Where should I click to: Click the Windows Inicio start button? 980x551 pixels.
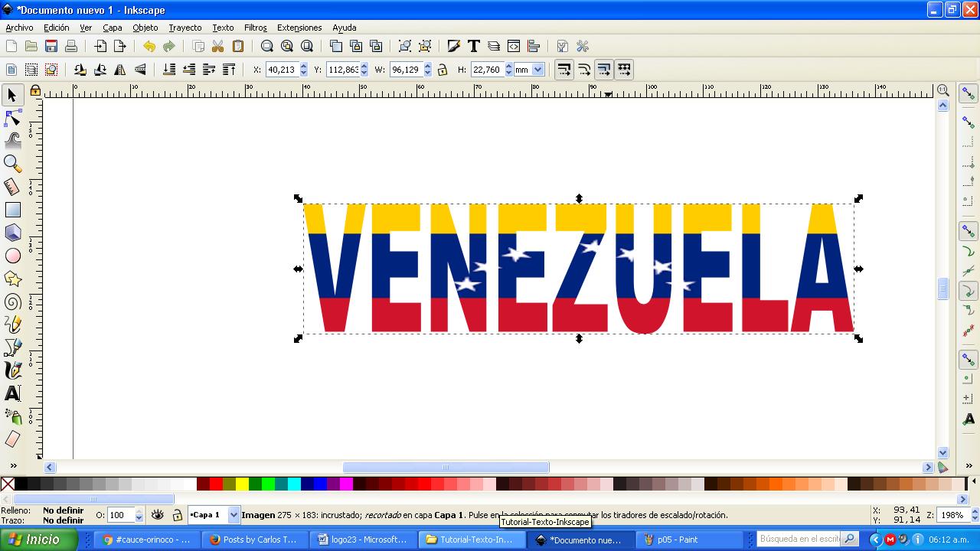[39, 540]
